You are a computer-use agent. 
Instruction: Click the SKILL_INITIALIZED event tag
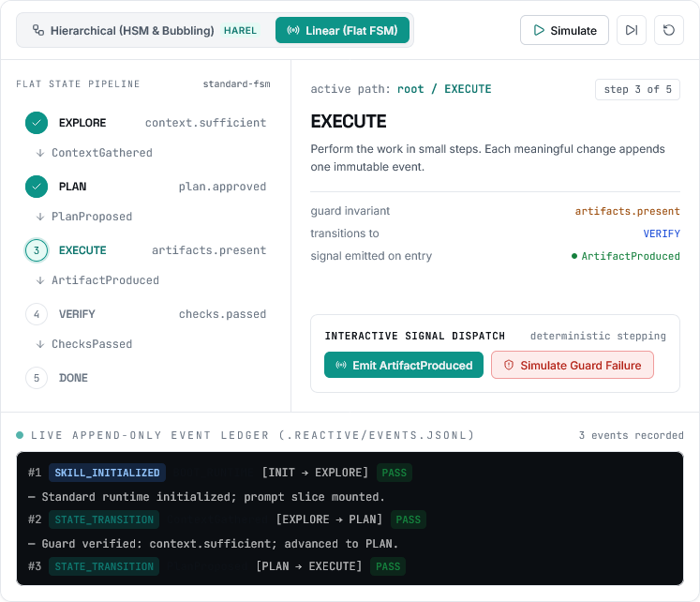point(107,473)
